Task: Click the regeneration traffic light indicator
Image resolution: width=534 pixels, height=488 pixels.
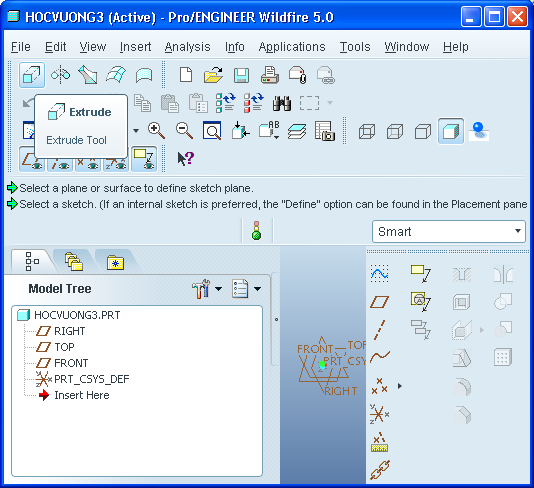Action: (256, 231)
